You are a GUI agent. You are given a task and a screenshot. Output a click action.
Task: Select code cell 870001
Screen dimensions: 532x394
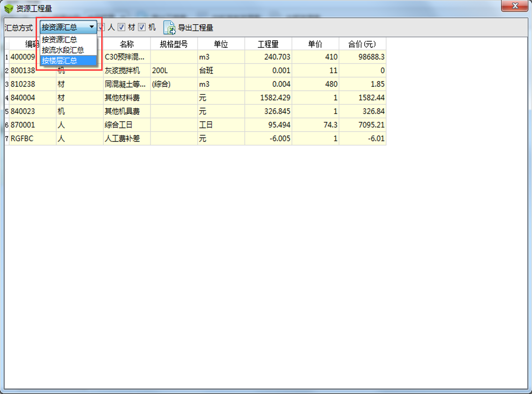32,125
